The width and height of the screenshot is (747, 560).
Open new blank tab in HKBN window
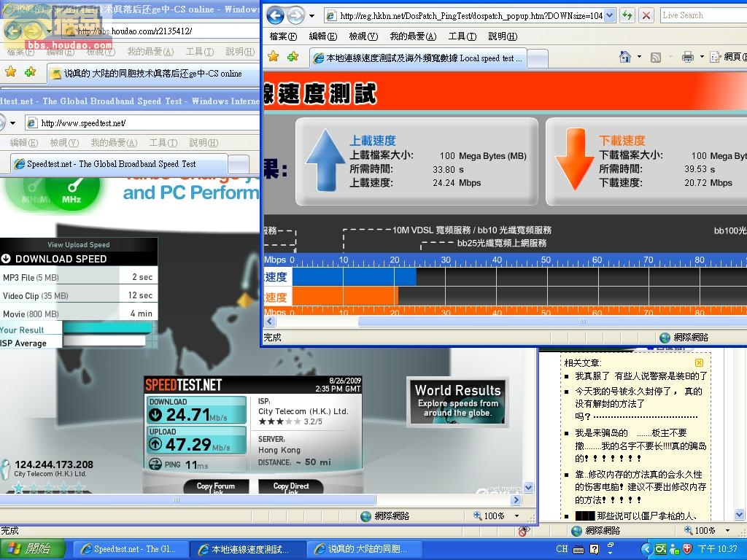(x=538, y=58)
